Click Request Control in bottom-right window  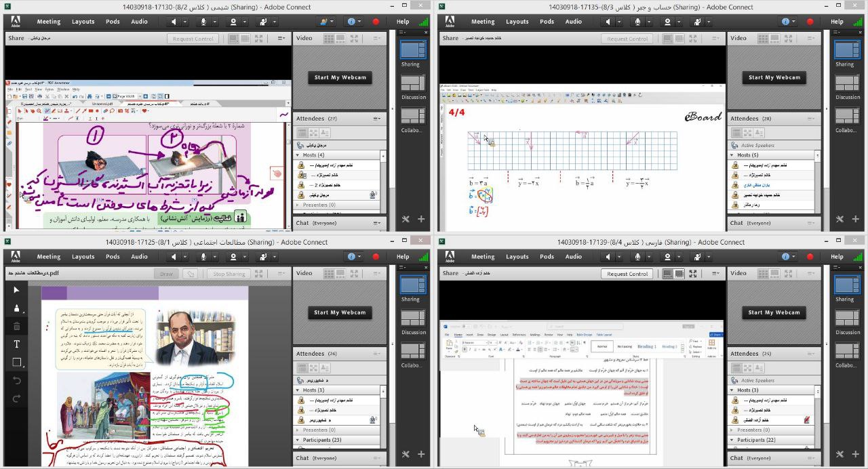click(x=627, y=274)
